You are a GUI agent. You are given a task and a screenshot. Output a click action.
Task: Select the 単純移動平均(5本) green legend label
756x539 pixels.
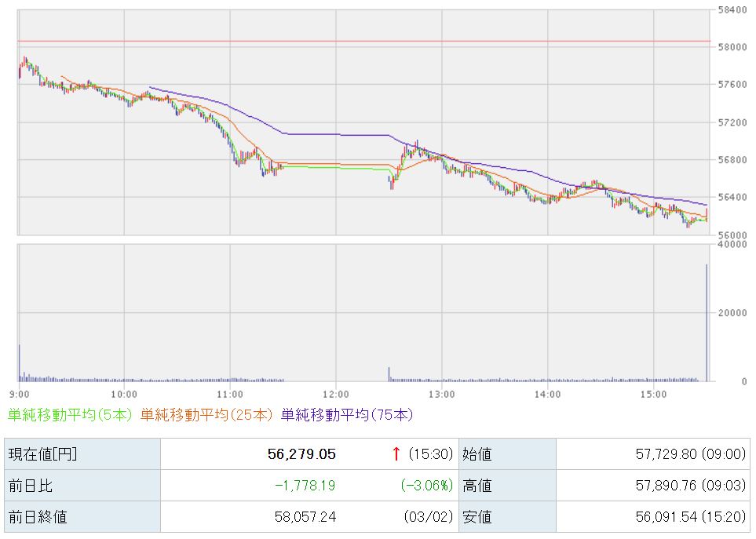[x=70, y=414]
